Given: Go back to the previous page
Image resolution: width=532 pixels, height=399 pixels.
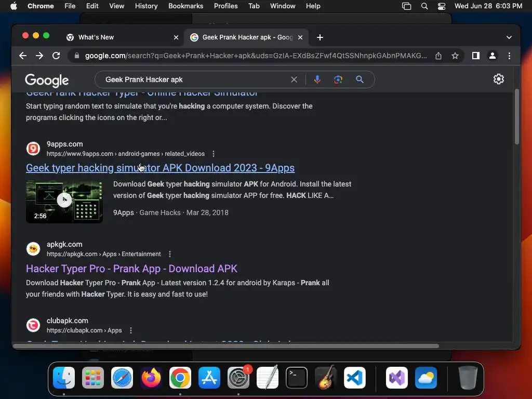Looking at the screenshot, I should coord(23,56).
